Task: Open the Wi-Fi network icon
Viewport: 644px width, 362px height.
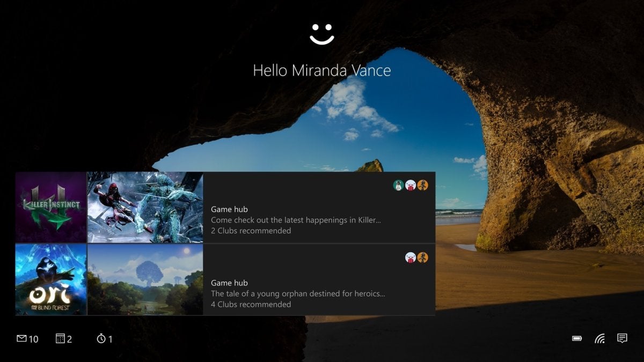Action: point(599,338)
